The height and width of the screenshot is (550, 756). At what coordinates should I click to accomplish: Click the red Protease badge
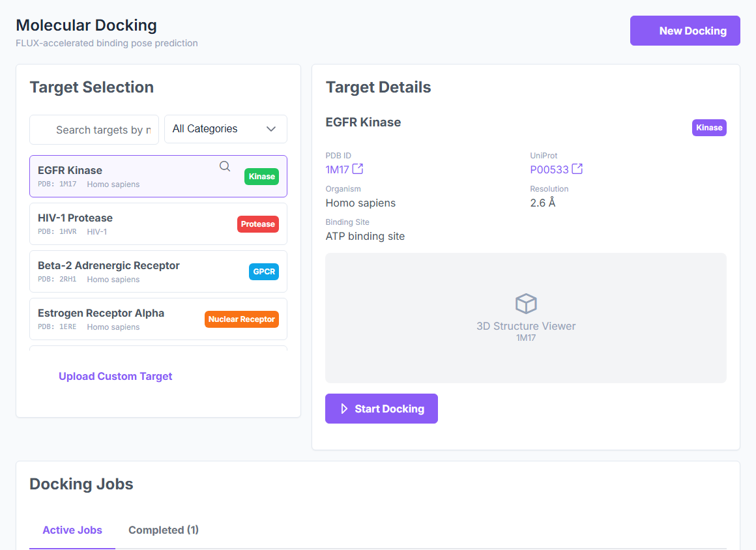coord(258,224)
